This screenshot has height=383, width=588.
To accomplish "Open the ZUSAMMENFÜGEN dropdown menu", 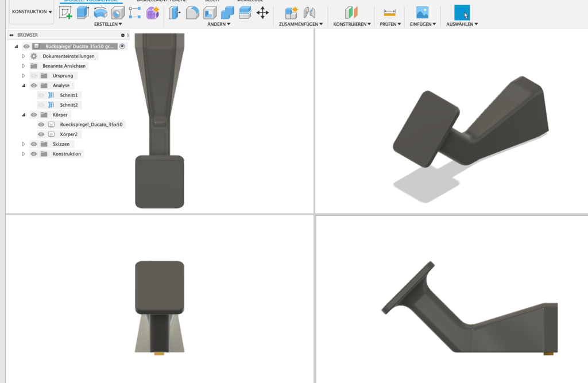I will click(301, 24).
